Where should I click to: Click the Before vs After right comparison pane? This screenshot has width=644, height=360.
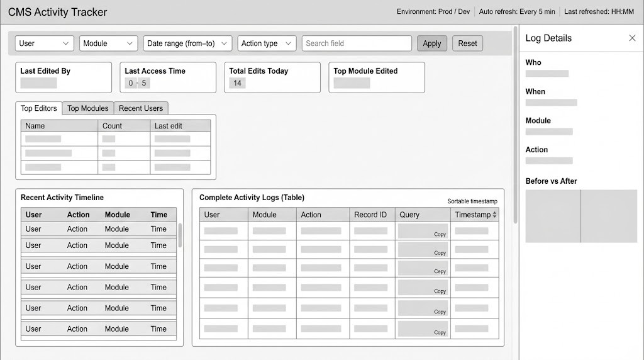(x=609, y=216)
